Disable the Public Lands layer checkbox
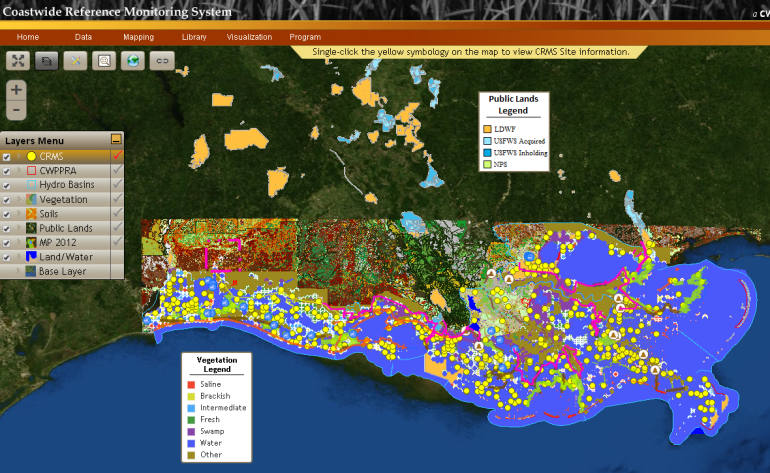 point(7,229)
